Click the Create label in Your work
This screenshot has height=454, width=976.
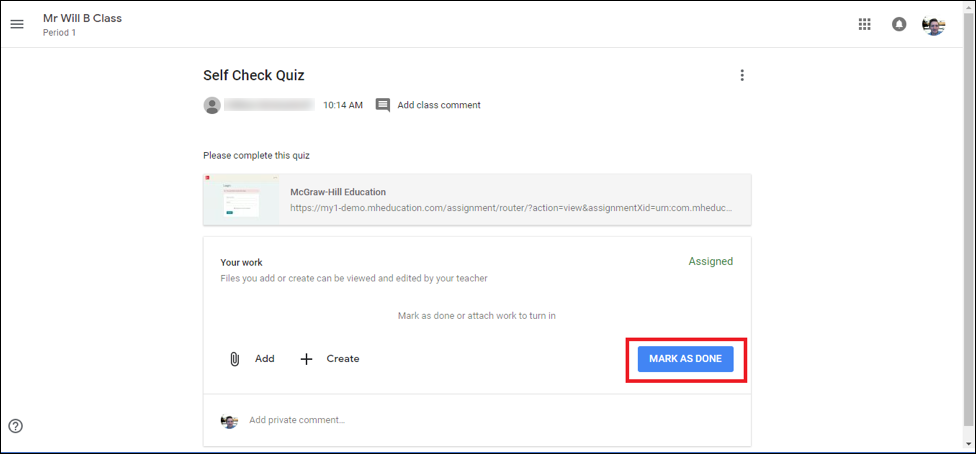[x=343, y=358]
